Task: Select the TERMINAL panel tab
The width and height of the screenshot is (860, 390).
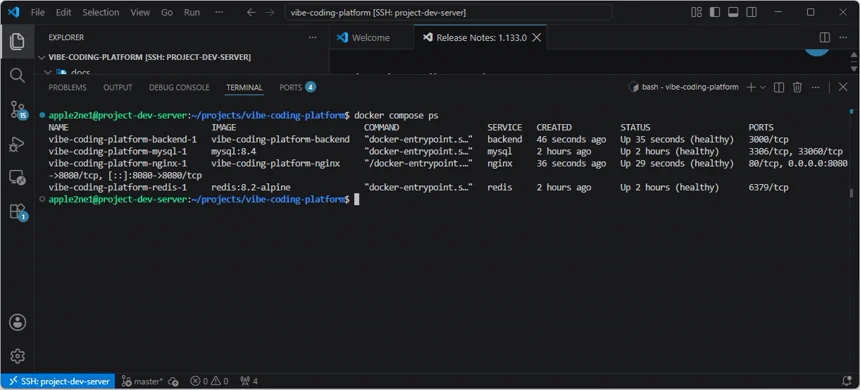Action: (x=245, y=87)
